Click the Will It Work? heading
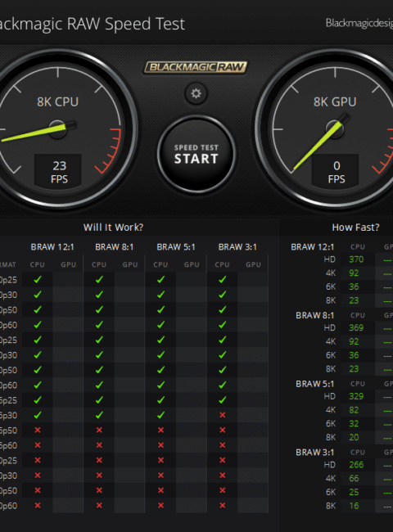This screenshot has height=532, width=393. (113, 228)
